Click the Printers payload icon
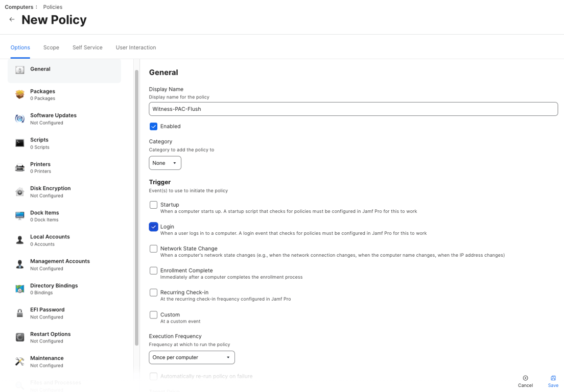 pos(20,167)
